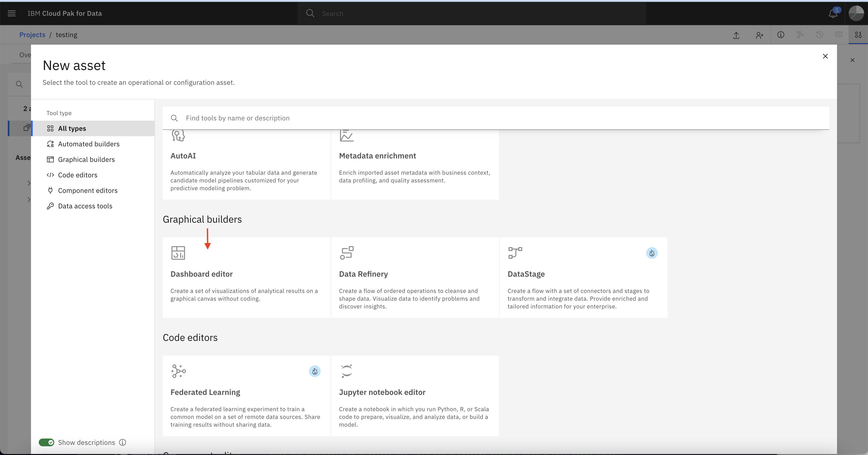
Task: Click the DataStage tile icon
Action: pos(515,253)
